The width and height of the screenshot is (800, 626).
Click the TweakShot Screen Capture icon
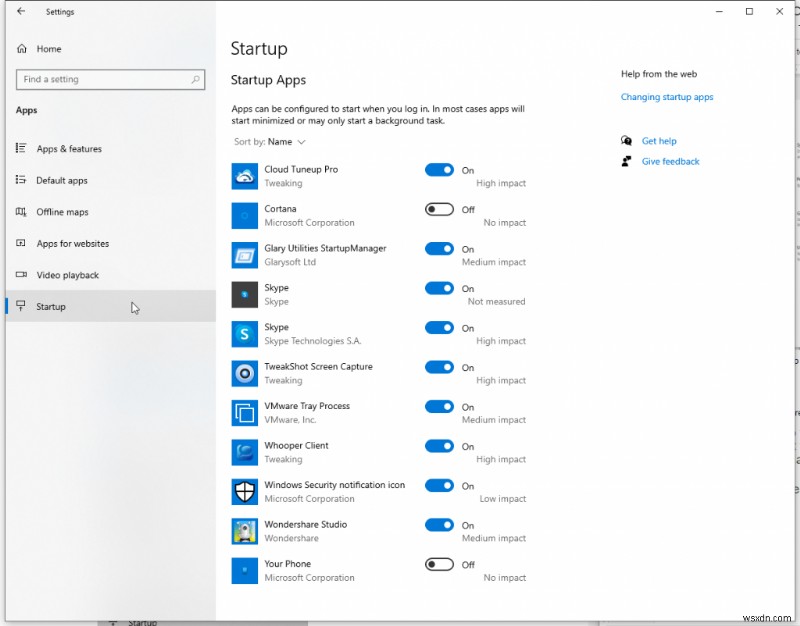tap(243, 373)
